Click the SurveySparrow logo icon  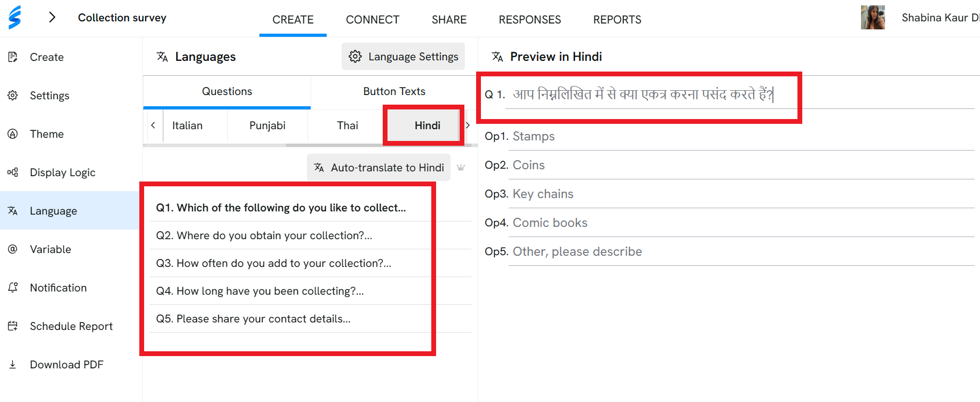(15, 17)
